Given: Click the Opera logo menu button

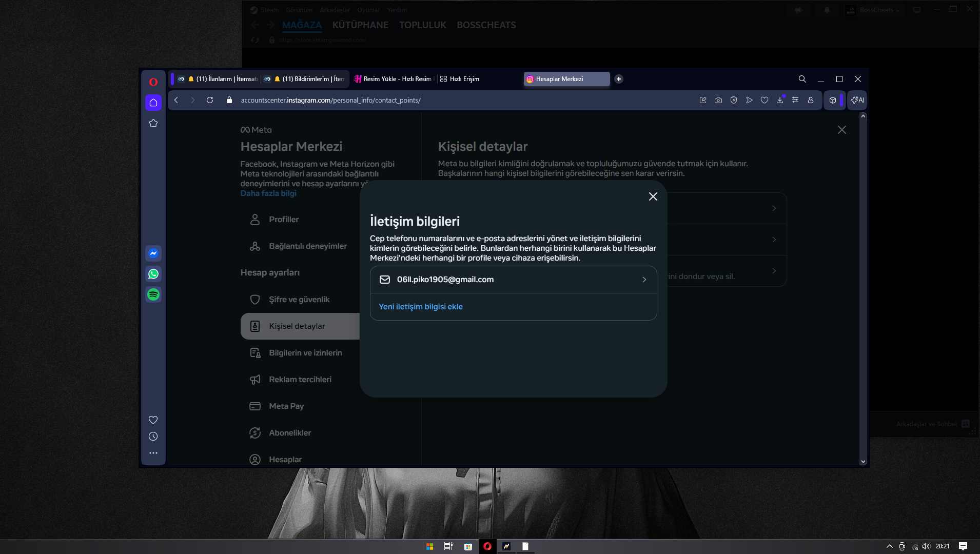Looking at the screenshot, I should click(x=153, y=82).
